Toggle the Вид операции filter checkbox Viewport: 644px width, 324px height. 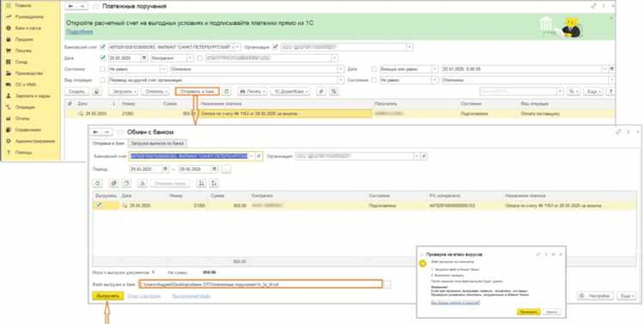pos(103,80)
